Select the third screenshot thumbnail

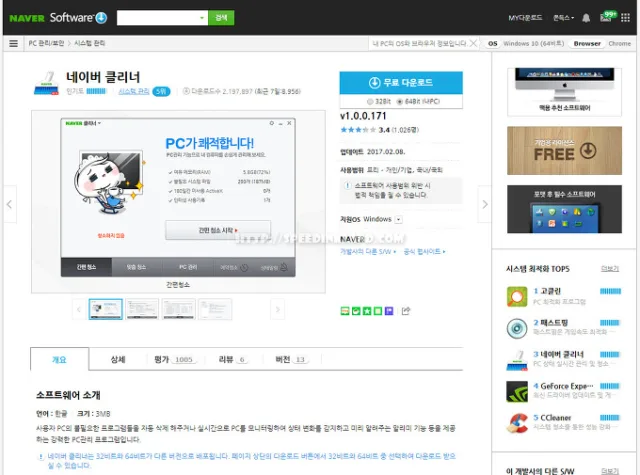point(178,309)
